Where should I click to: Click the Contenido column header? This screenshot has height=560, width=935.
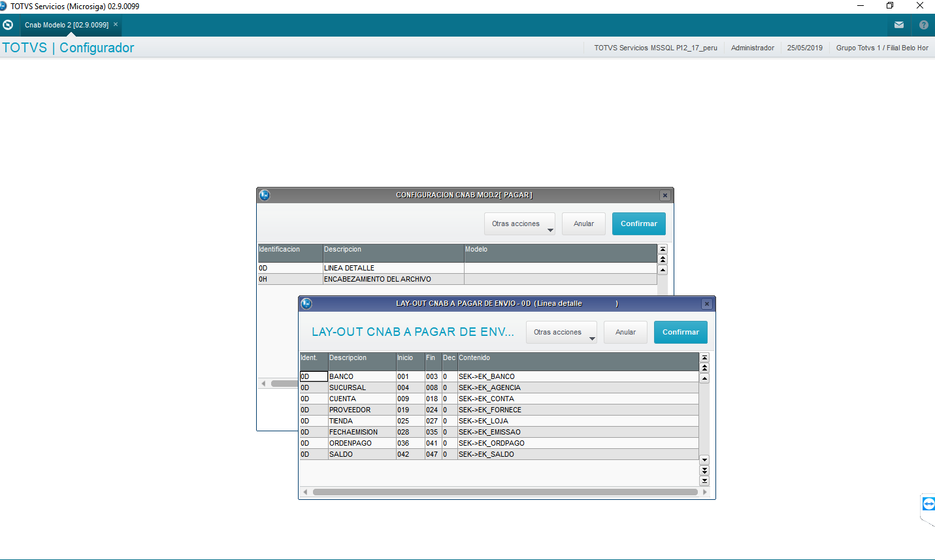click(578, 361)
